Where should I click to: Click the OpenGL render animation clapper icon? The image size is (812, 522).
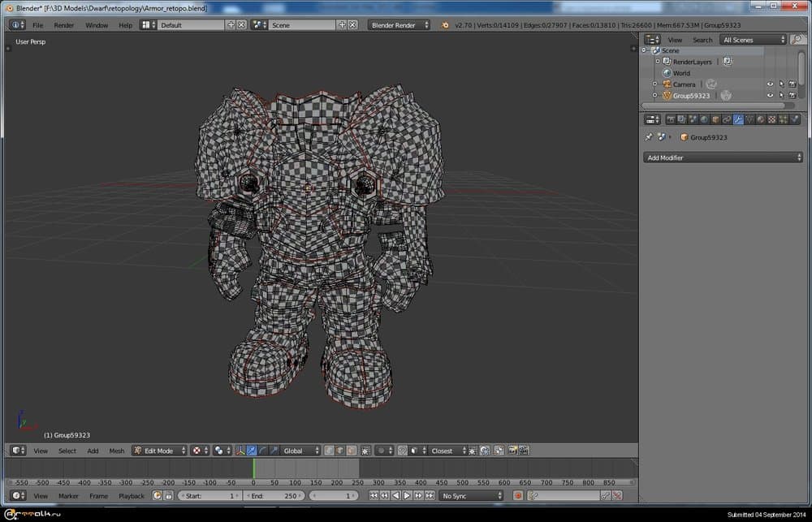click(524, 451)
